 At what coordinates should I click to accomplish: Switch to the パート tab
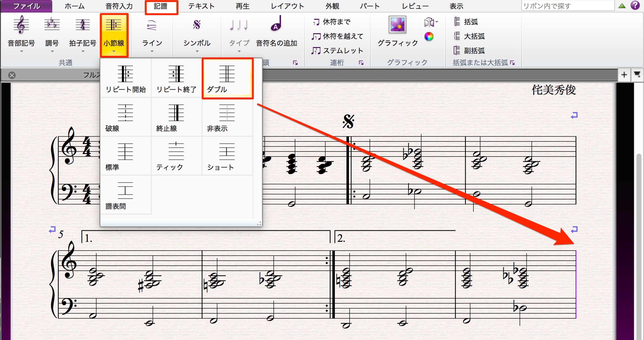tap(370, 6)
